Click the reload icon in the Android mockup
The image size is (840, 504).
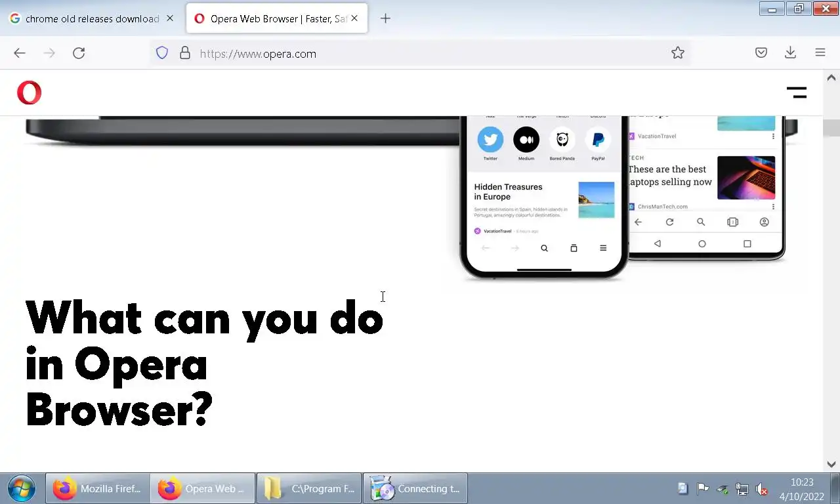(x=669, y=222)
